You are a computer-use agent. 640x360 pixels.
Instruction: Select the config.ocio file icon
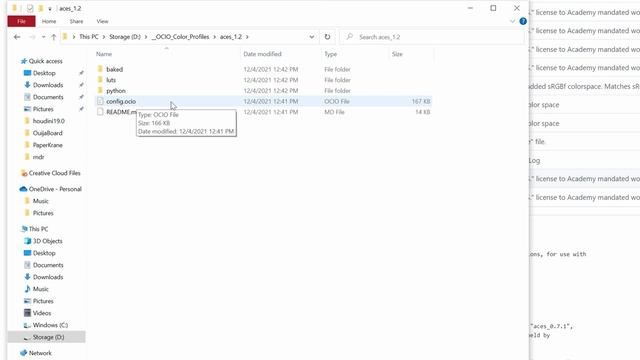[x=100, y=101]
